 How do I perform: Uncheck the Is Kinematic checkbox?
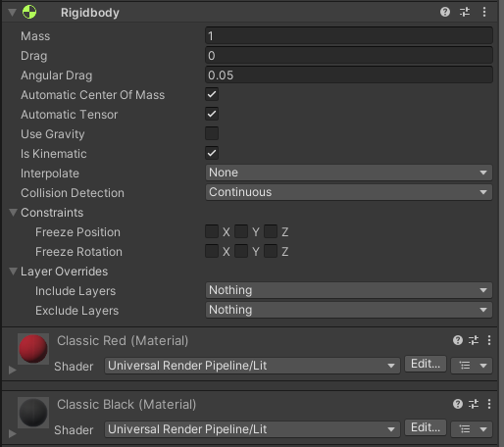[x=212, y=153]
